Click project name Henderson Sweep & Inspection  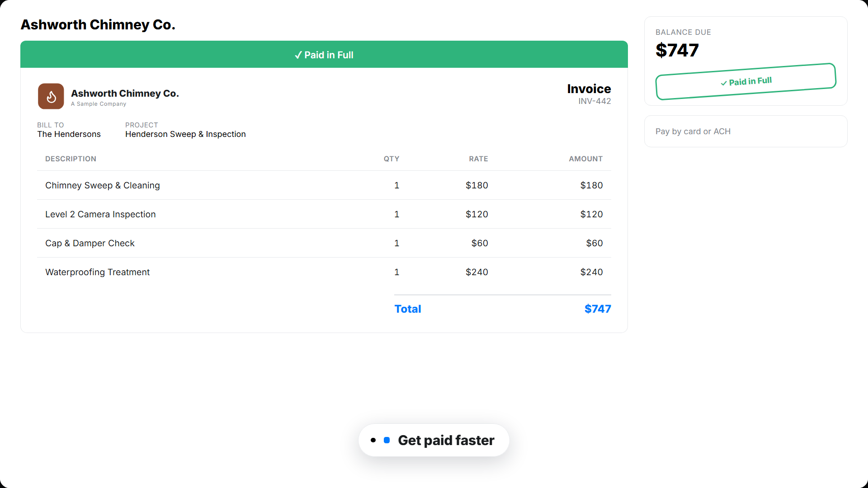pos(185,134)
